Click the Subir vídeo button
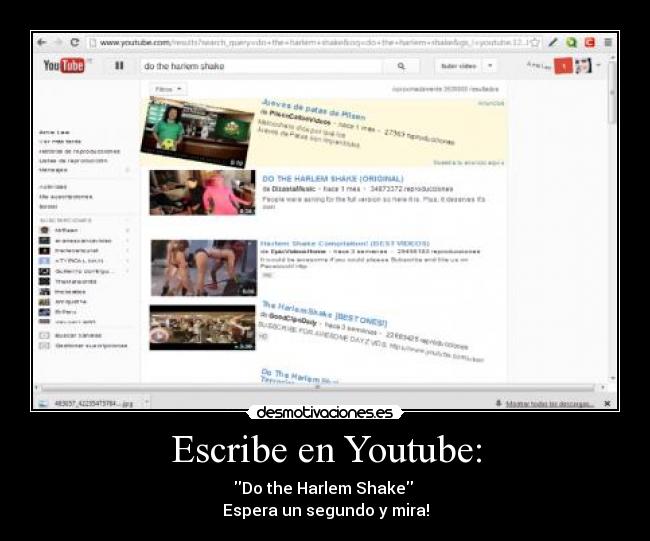Viewport: 650px width, 541px height. pyautogui.click(x=459, y=66)
